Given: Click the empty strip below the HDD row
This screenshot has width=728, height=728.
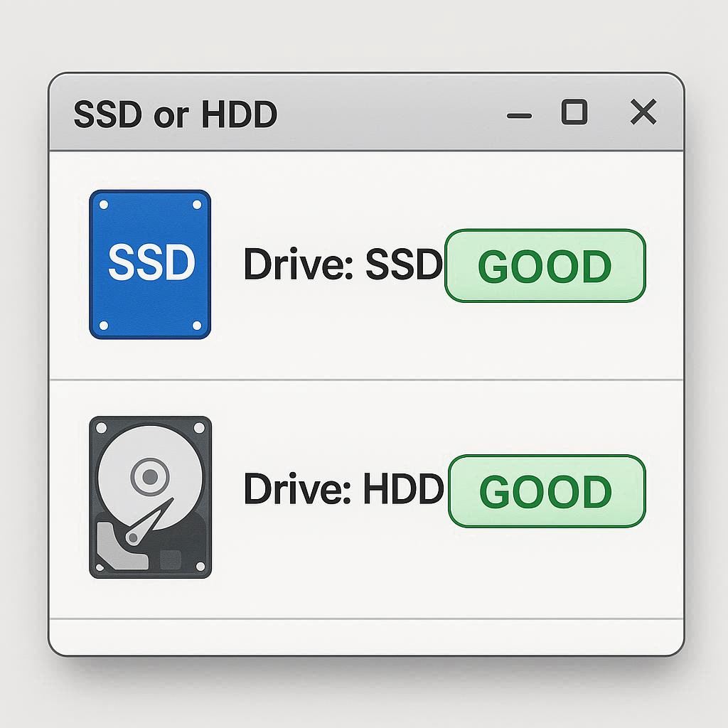Looking at the screenshot, I should [x=365, y=635].
